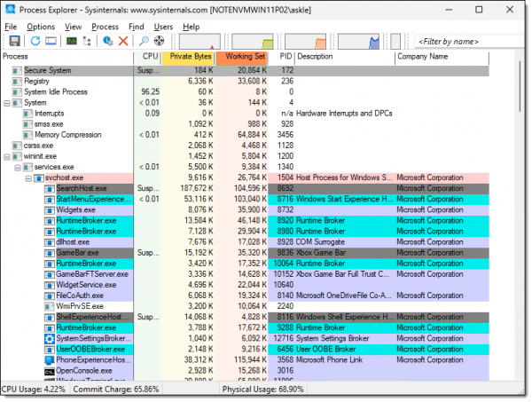Click the Commit Charge status bar entry
The width and height of the screenshot is (532, 402).
(x=116, y=390)
